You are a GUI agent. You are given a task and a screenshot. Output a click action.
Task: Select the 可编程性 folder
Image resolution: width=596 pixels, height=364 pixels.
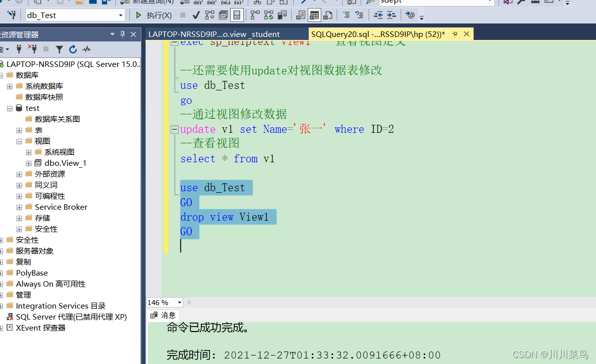pos(50,196)
